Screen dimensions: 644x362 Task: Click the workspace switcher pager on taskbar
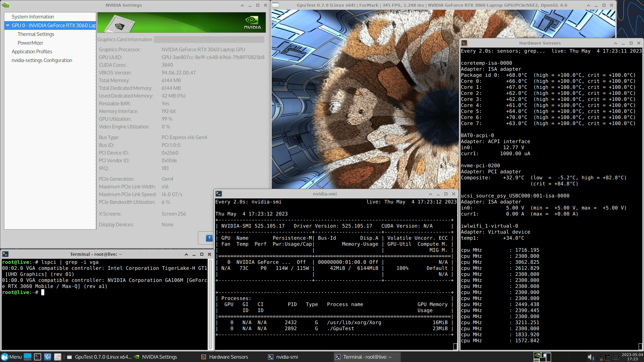[542, 357]
